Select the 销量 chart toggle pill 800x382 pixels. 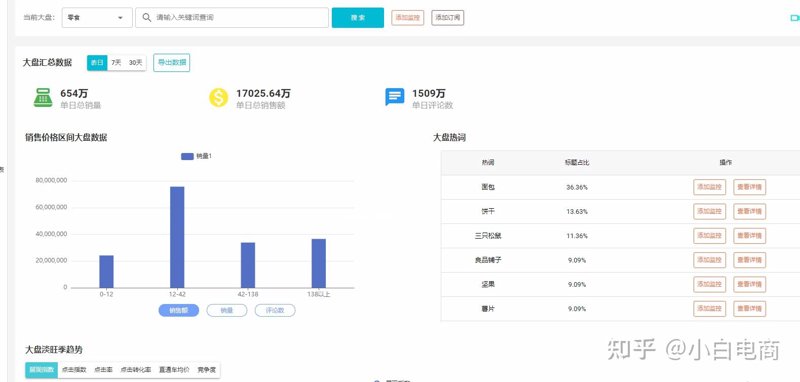click(x=227, y=310)
